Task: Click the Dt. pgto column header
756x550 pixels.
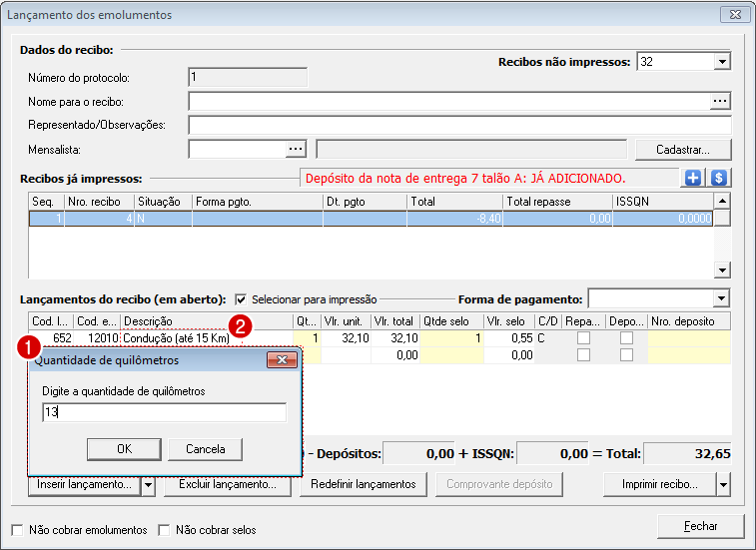Action: (x=365, y=202)
